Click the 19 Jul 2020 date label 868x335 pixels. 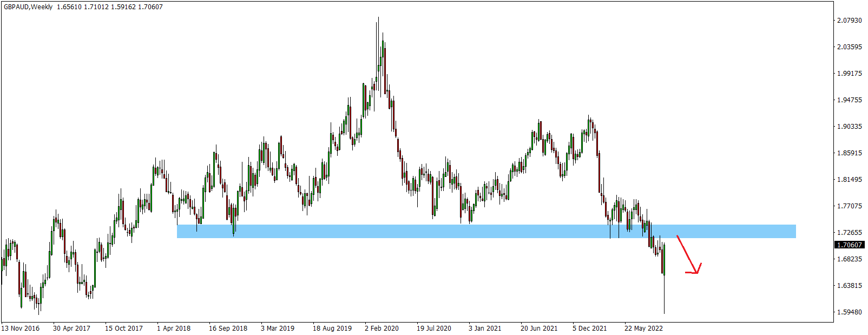434,329
